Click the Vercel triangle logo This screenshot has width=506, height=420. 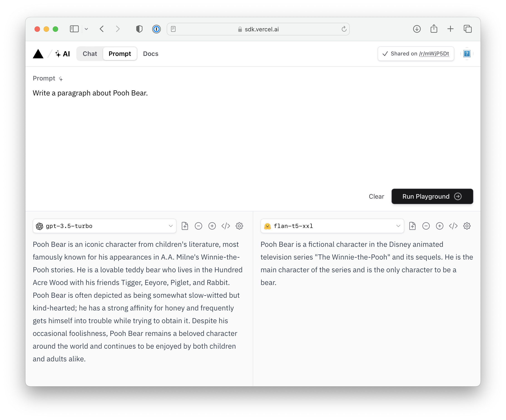point(38,54)
